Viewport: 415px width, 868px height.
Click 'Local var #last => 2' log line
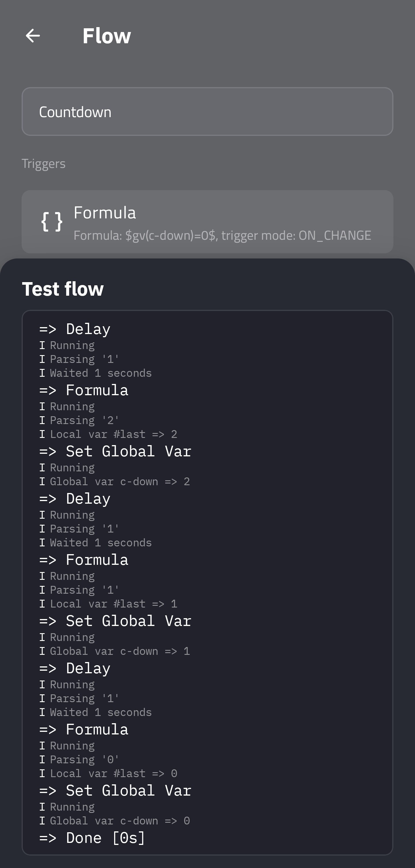[108, 434]
